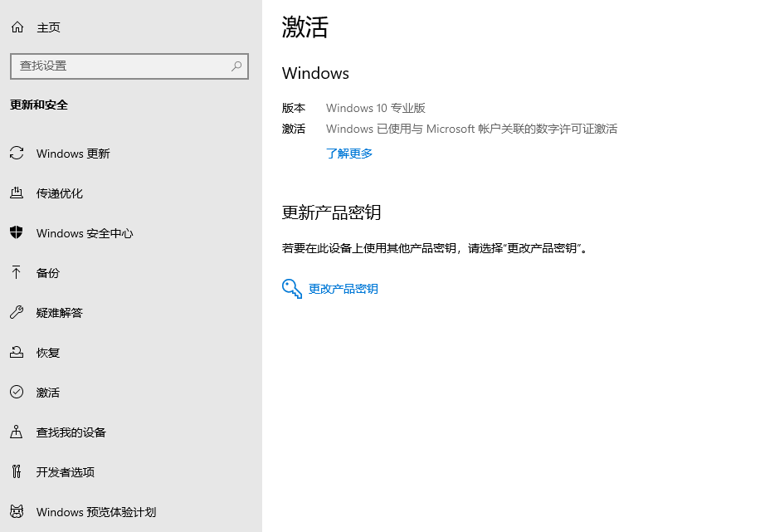
Task: Open the 恢复 recovery page
Action: [x=48, y=353]
